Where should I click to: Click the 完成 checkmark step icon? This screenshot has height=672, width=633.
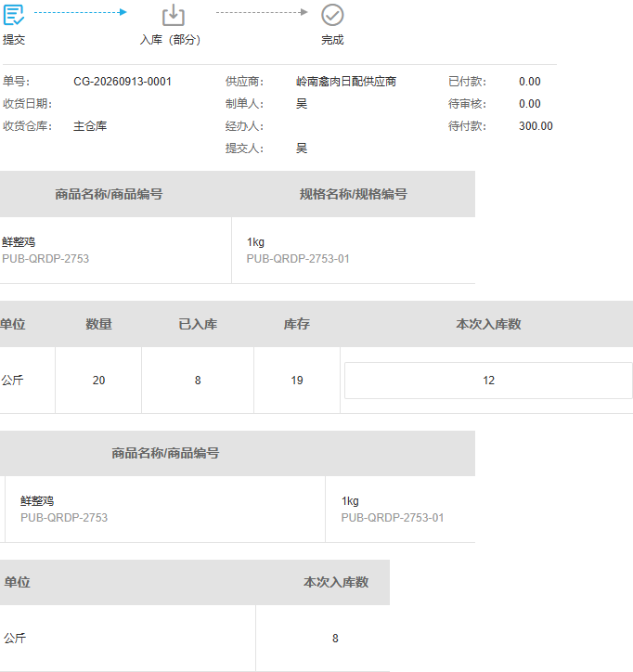332,15
